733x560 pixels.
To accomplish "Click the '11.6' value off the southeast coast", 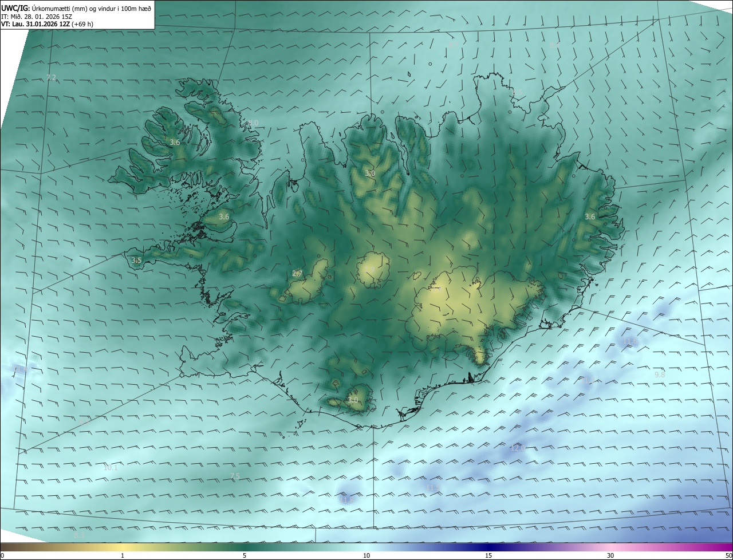I will pyautogui.click(x=630, y=342).
